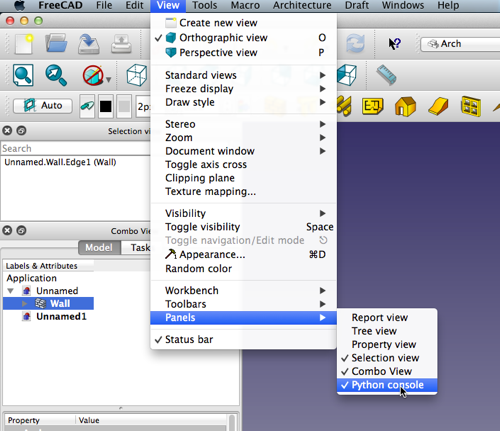Select Toggle axis cross

click(243, 164)
